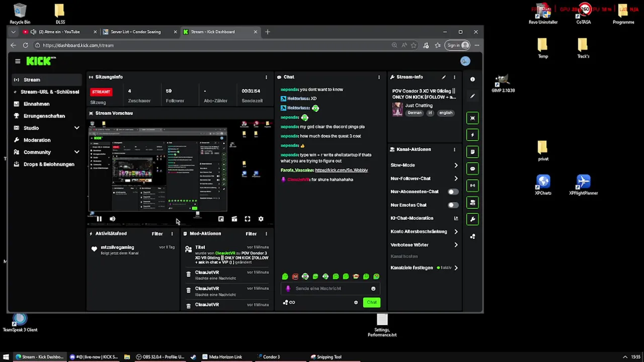Screen dimensions: 644x362
Task: Open the info icon in right sidebar
Action: 472,79
